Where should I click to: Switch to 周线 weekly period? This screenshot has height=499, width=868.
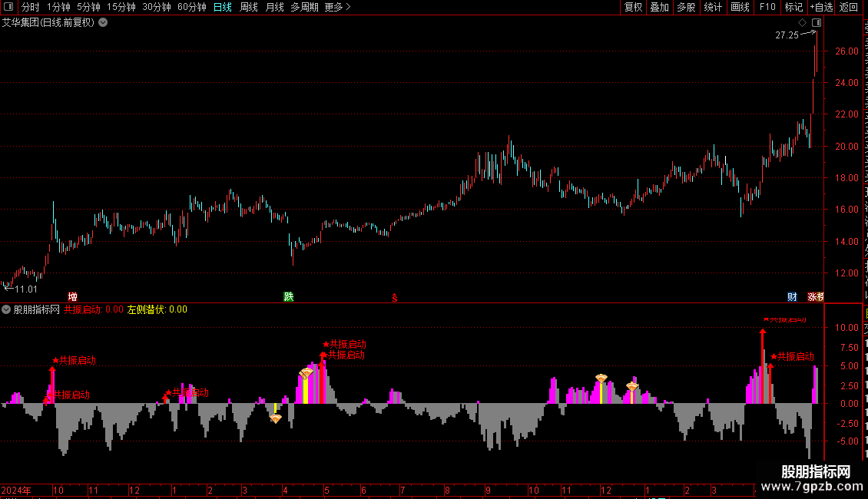tap(249, 7)
